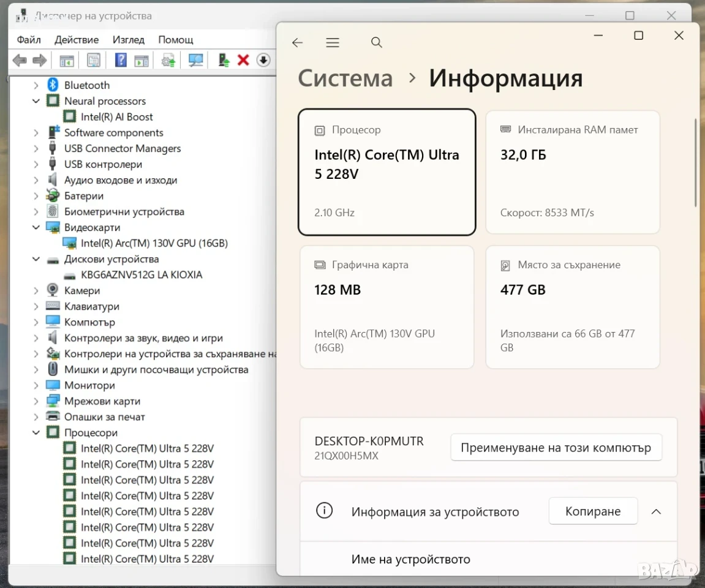Go back with the Settings left arrow
The image size is (705, 588).
(x=297, y=42)
